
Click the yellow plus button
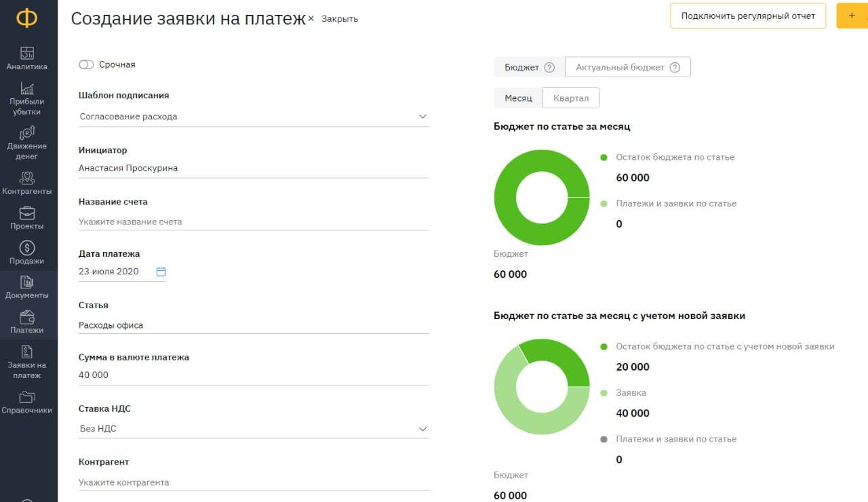click(852, 16)
